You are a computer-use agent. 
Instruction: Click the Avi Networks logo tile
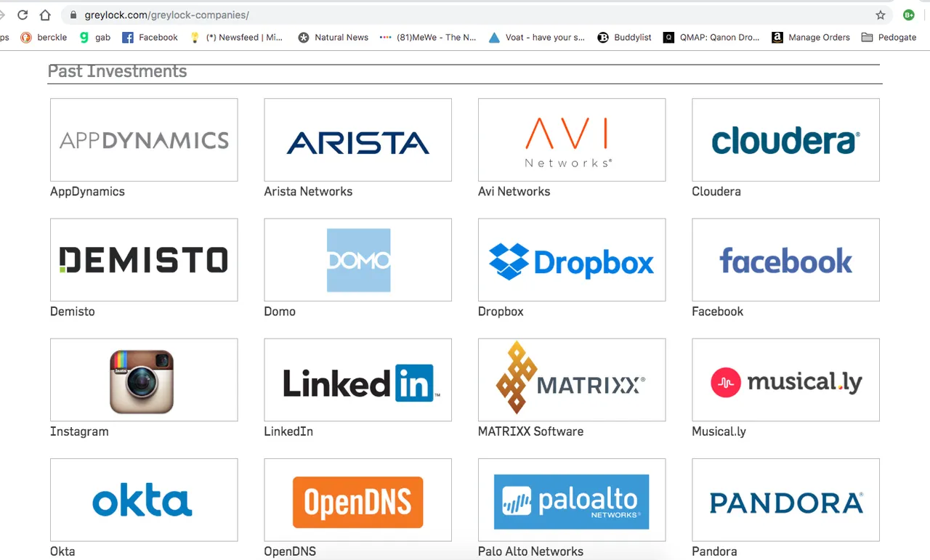coord(572,140)
